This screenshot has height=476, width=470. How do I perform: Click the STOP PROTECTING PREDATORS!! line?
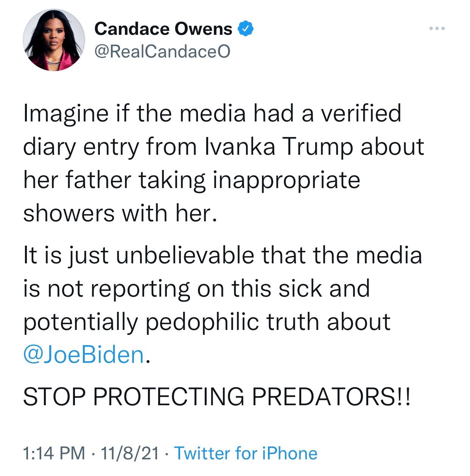pyautogui.click(x=216, y=396)
